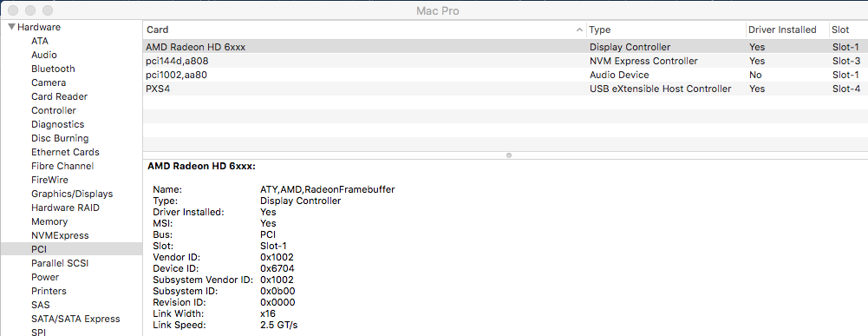
Task: Open the Fibre Channel section
Action: pyautogui.click(x=62, y=166)
